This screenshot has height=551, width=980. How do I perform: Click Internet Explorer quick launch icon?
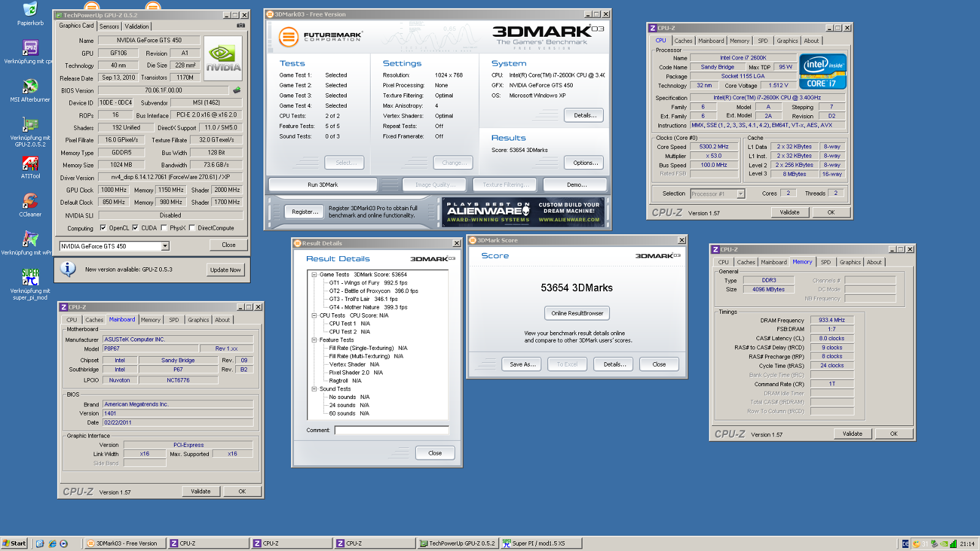pyautogui.click(x=52, y=544)
